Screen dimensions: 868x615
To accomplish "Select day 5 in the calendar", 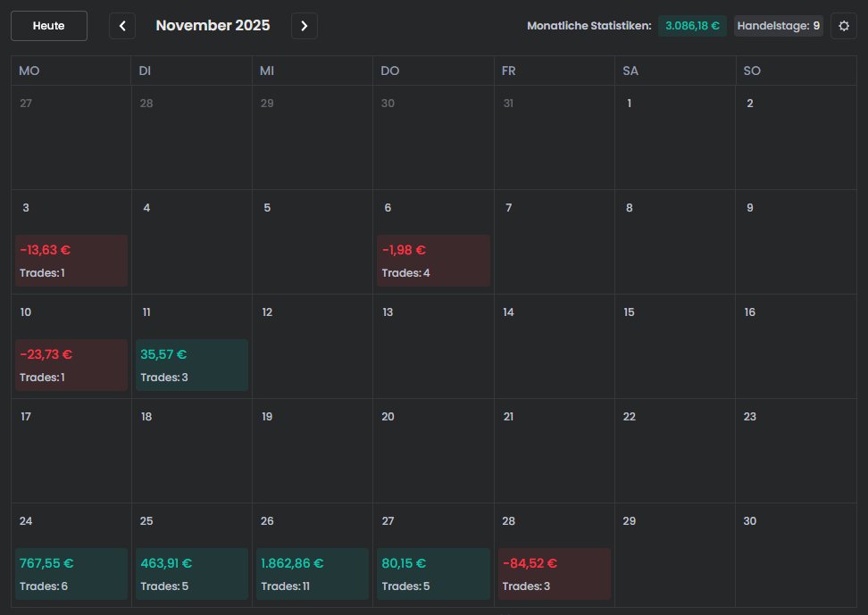I will [x=313, y=242].
